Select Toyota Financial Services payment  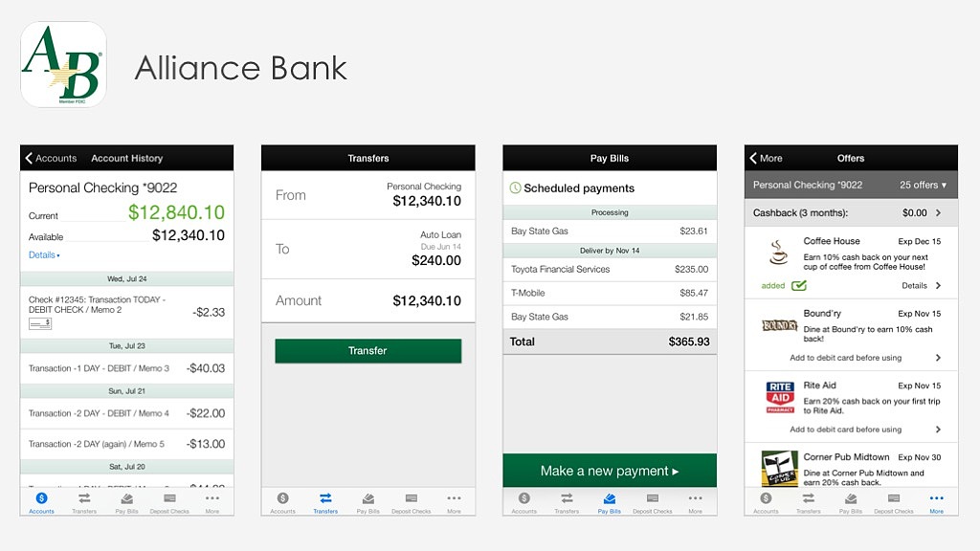[x=610, y=269]
